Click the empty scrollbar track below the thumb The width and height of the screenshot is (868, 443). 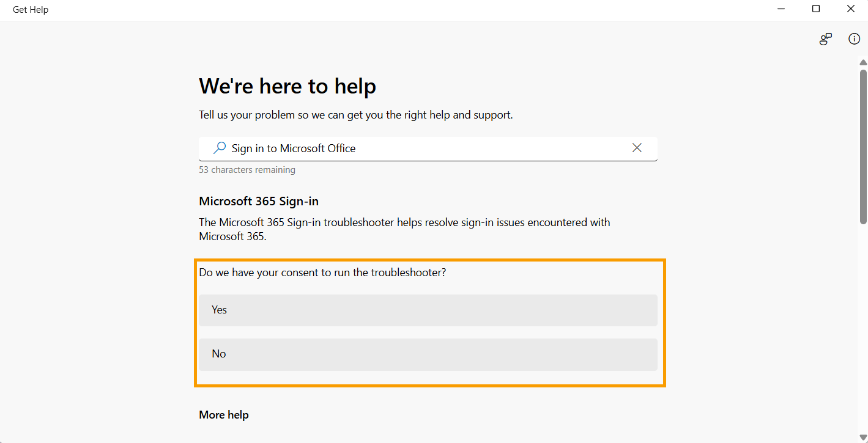pyautogui.click(x=863, y=330)
